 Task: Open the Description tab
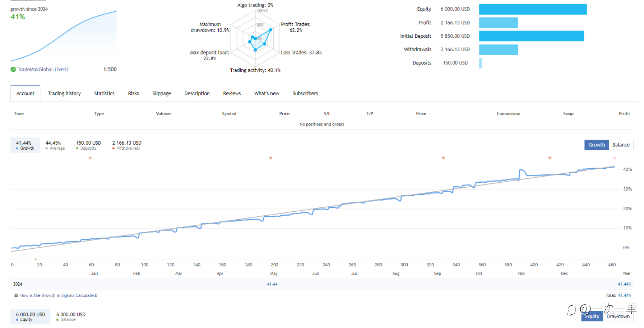tap(197, 93)
